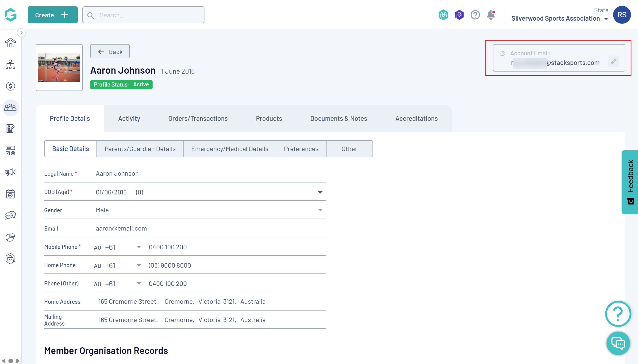Open the Home icon in sidebar
The height and width of the screenshot is (364, 638).
(10, 43)
